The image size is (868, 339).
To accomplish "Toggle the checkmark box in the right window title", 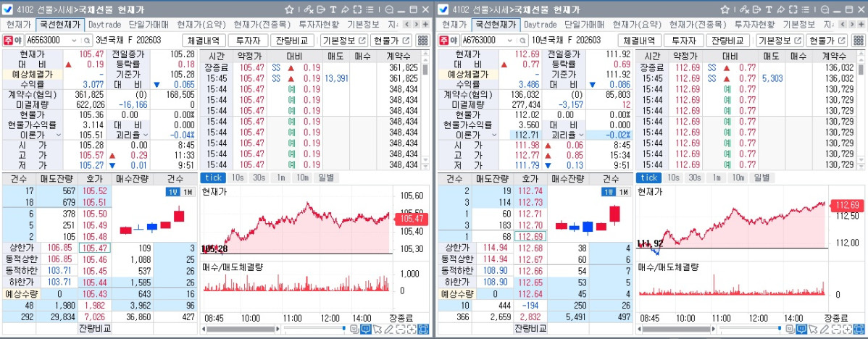I will (444, 9).
